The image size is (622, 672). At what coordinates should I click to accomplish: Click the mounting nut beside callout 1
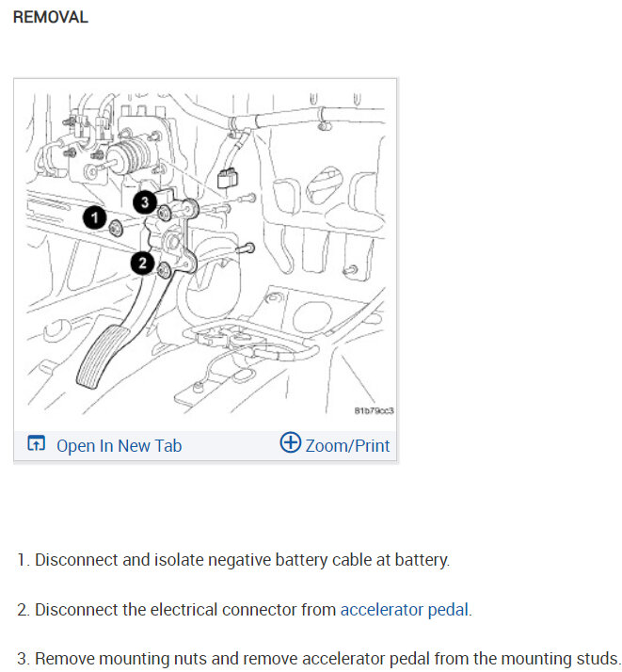click(x=115, y=228)
